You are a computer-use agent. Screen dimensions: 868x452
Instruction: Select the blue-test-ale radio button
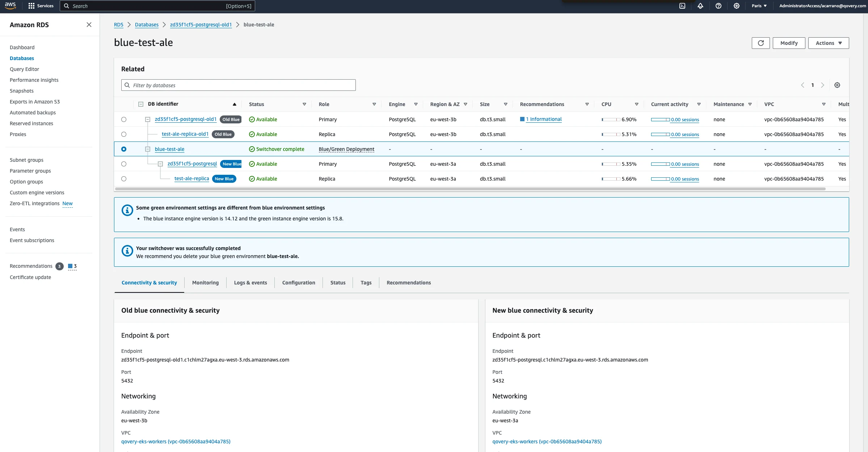(x=124, y=149)
